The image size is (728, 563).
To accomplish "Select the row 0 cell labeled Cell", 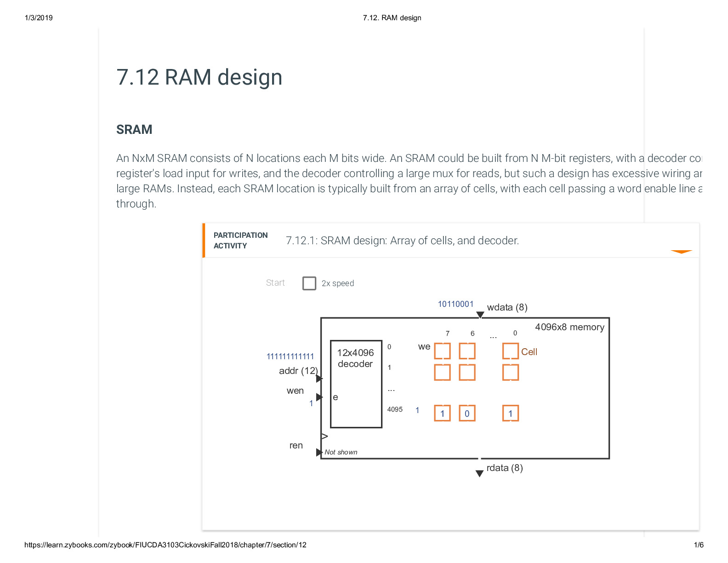I will 510,351.
